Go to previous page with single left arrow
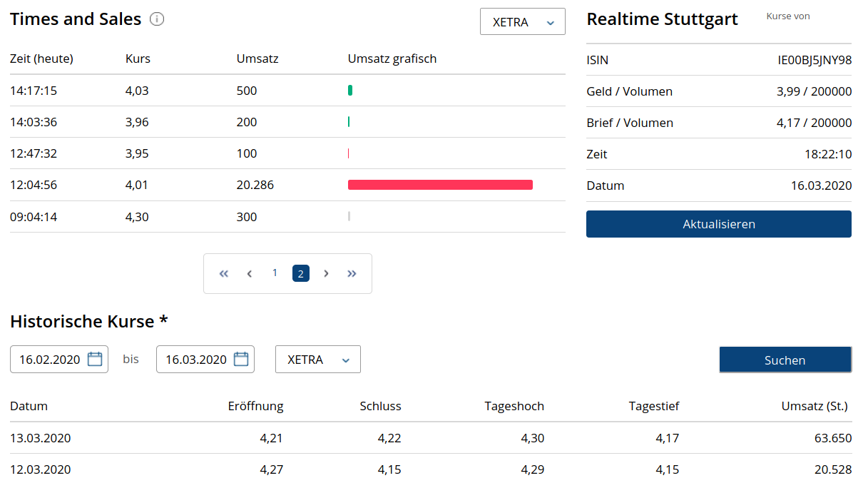 [249, 273]
